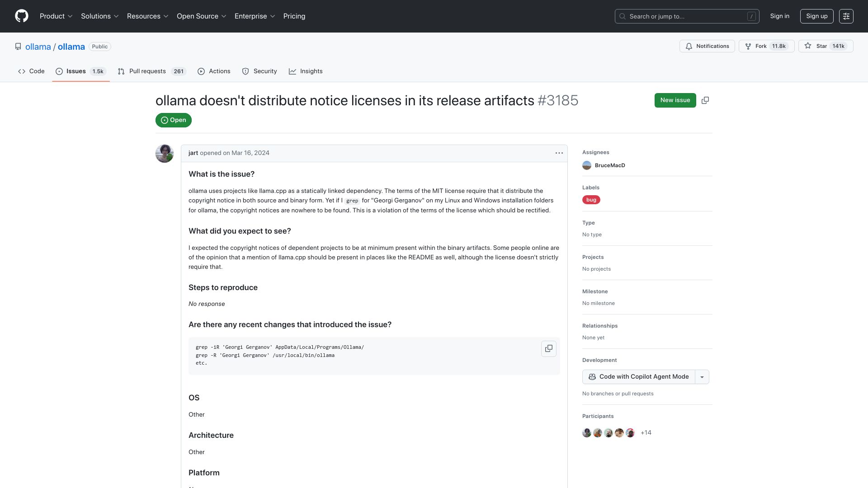868x488 pixels.
Task: View the fifth participant avatar
Action: 630,433
